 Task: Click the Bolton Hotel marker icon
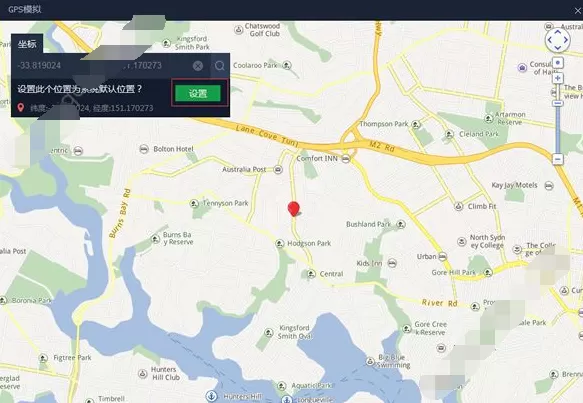point(144,149)
